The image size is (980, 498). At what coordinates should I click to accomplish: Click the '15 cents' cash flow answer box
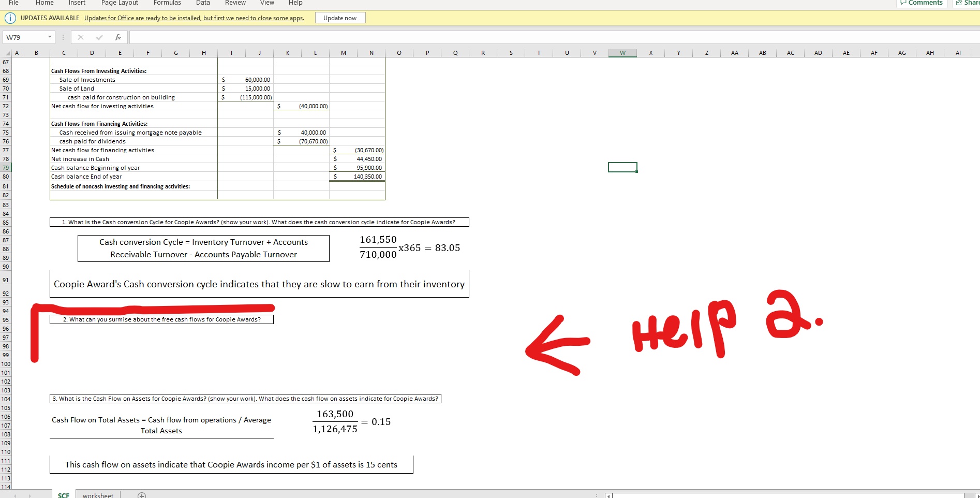click(x=231, y=464)
